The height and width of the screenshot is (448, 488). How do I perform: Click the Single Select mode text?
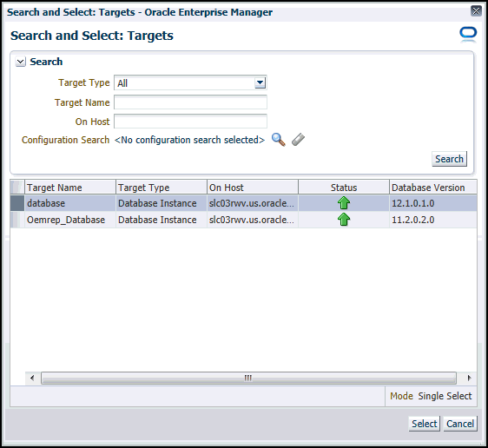point(445,396)
